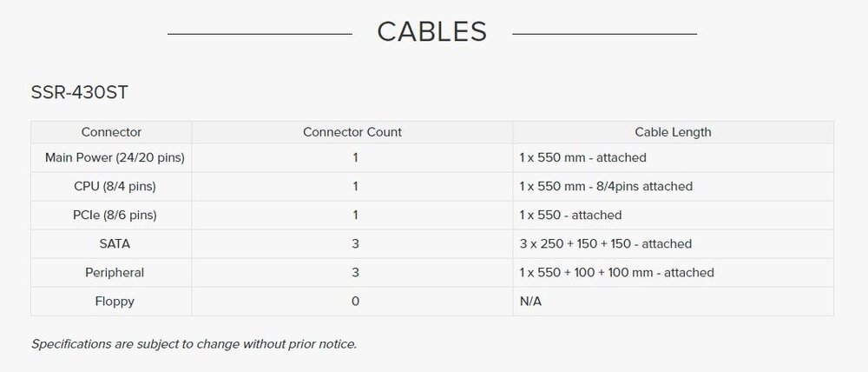Image resolution: width=868 pixels, height=372 pixels.
Task: Click the Connector Count column header
Action: 352,132
